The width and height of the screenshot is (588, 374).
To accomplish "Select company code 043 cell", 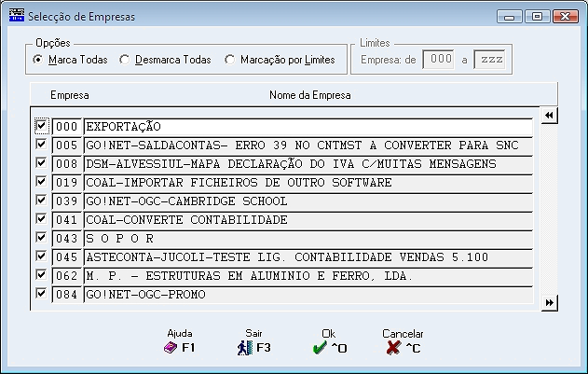I will click(x=67, y=239).
